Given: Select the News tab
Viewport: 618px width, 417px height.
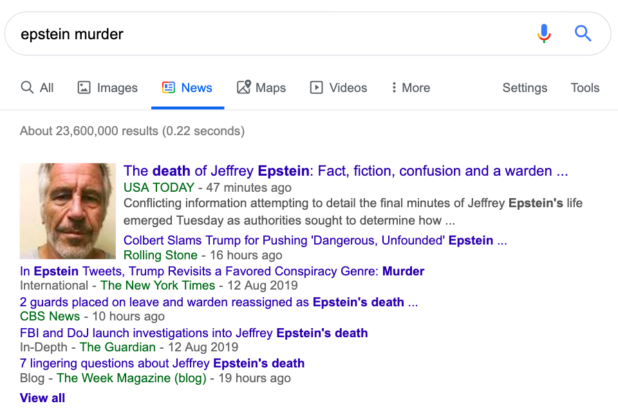Looking at the screenshot, I should pos(187,87).
